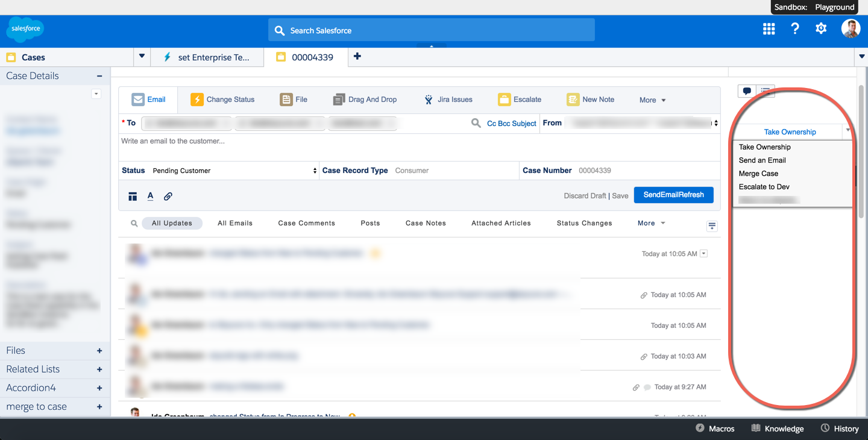Open the tab overflow dropdown at the right end
This screenshot has height=440, width=868.
[861, 57]
